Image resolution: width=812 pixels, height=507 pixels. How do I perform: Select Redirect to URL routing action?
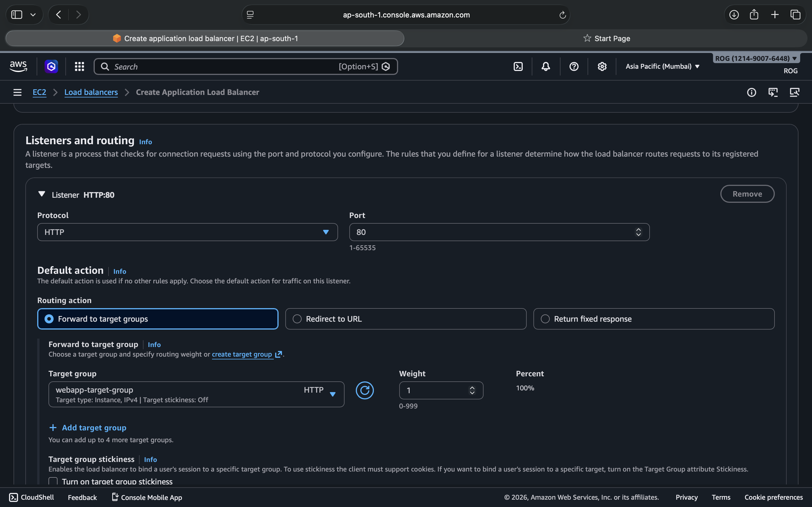point(297,319)
